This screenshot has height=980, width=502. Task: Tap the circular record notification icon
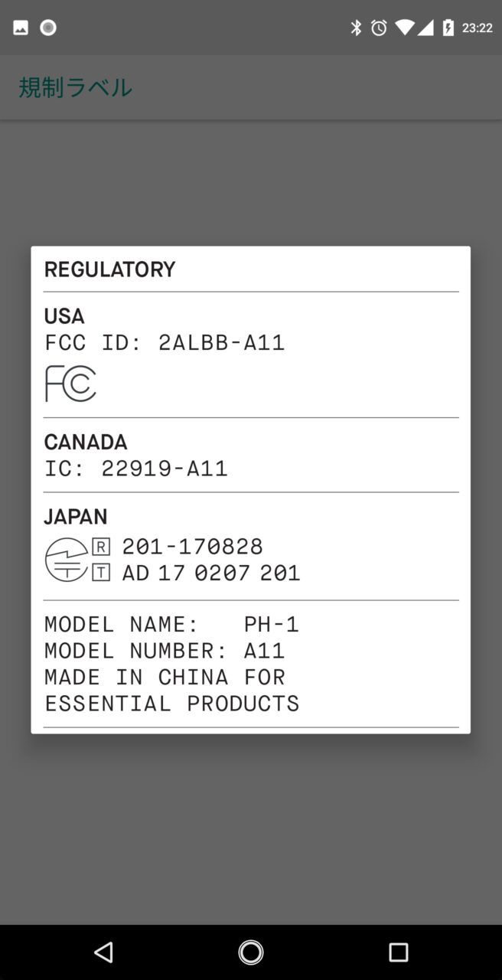pos(48,28)
